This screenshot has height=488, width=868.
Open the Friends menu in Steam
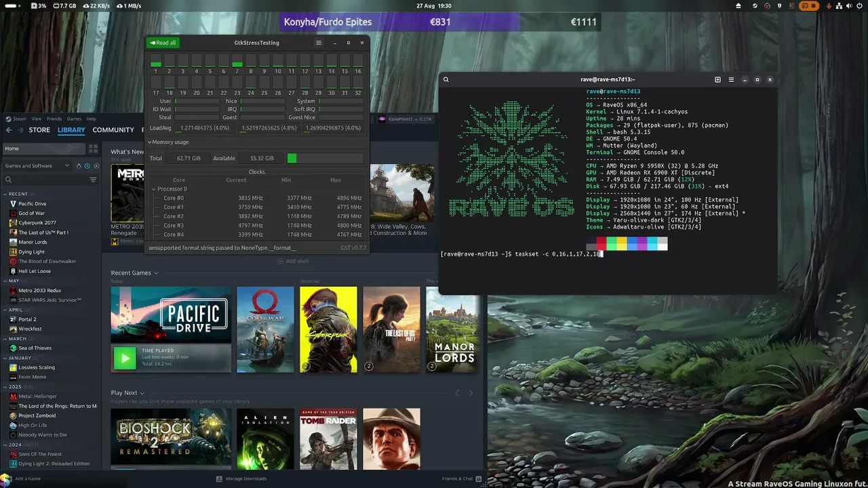(54, 119)
